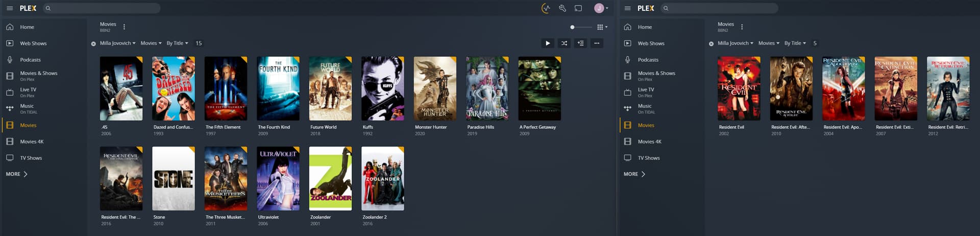This screenshot has height=236, width=980.
Task: Click The Three Musket... title text
Action: (225, 217)
